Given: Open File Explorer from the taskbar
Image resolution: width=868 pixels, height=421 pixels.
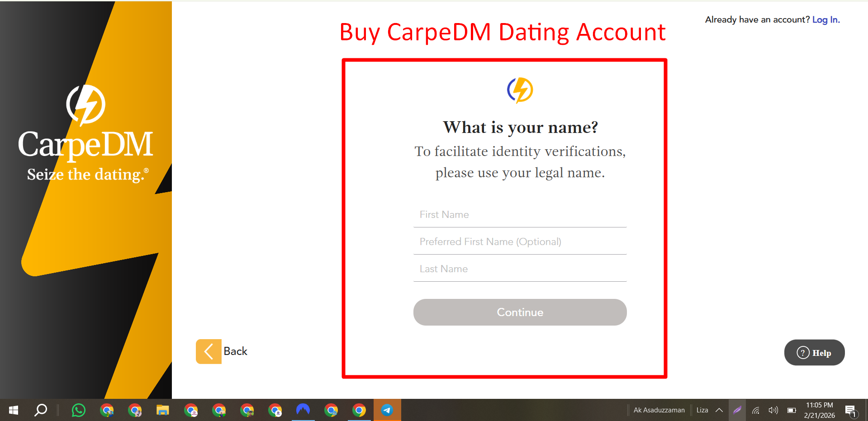Looking at the screenshot, I should (162, 410).
